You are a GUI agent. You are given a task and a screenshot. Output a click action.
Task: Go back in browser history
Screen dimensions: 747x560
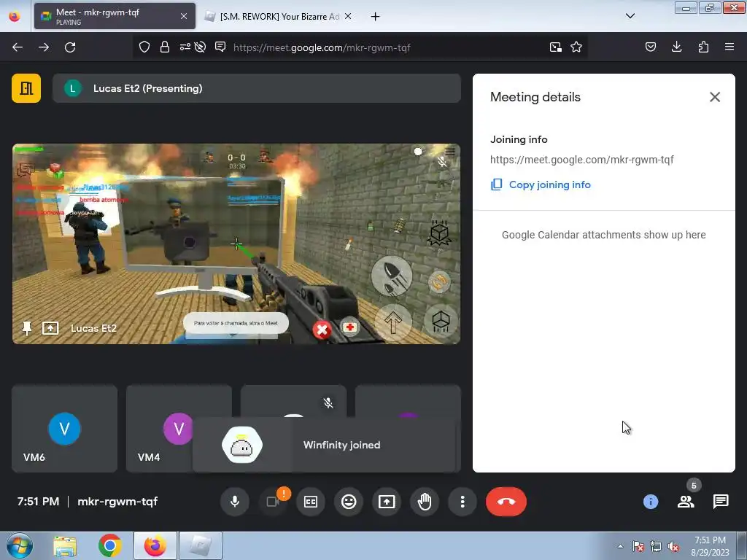pyautogui.click(x=18, y=47)
